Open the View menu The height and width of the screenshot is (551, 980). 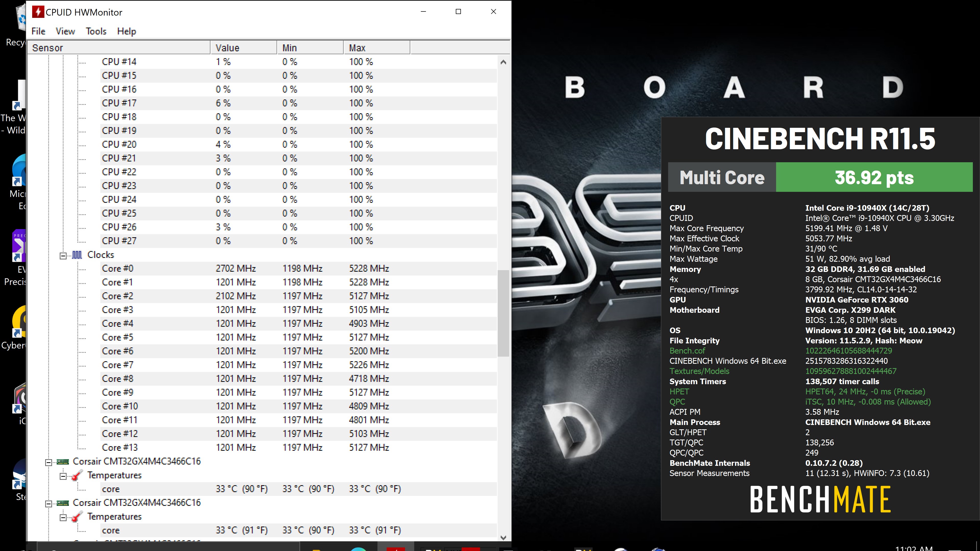point(65,31)
